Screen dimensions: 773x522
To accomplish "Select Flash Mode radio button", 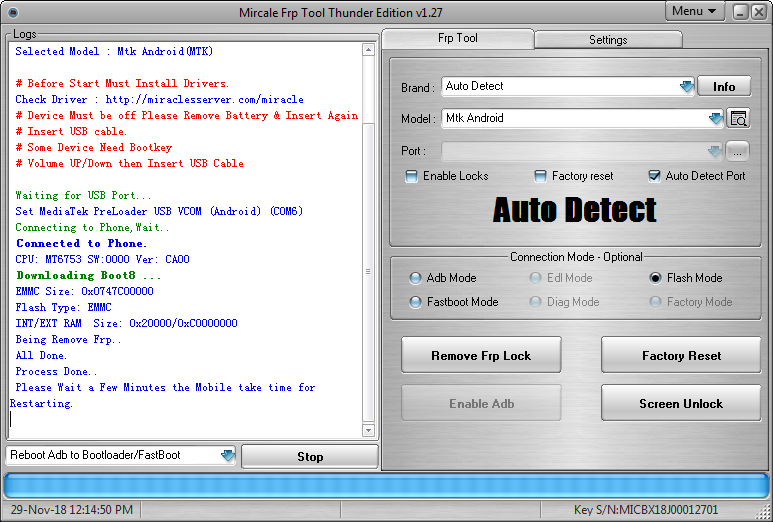I will coord(655,278).
